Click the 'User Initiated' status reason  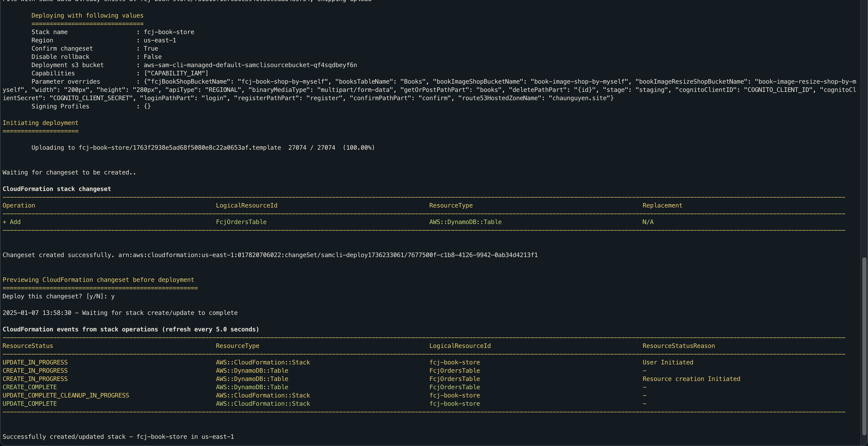point(668,362)
